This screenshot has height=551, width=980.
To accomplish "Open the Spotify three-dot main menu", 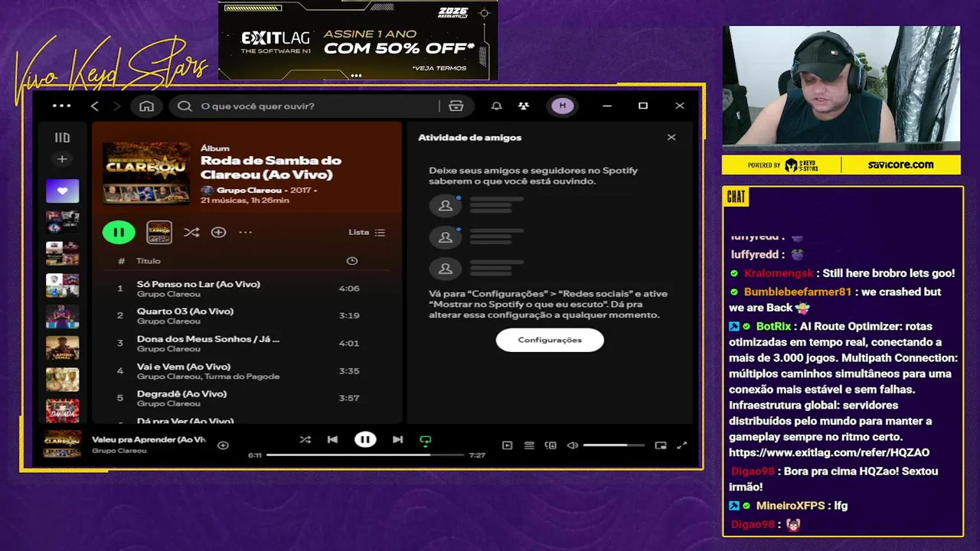I will coord(61,106).
